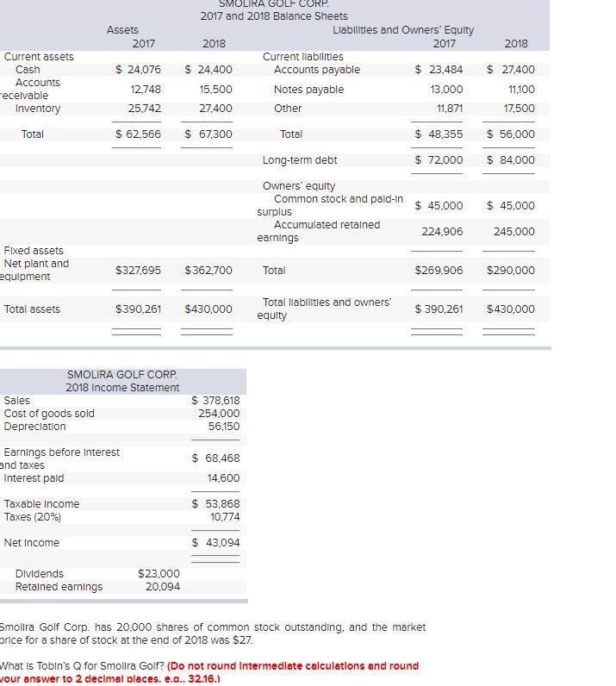Select 2017 Total assets $390,261
The image size is (616, 686).
138,309
